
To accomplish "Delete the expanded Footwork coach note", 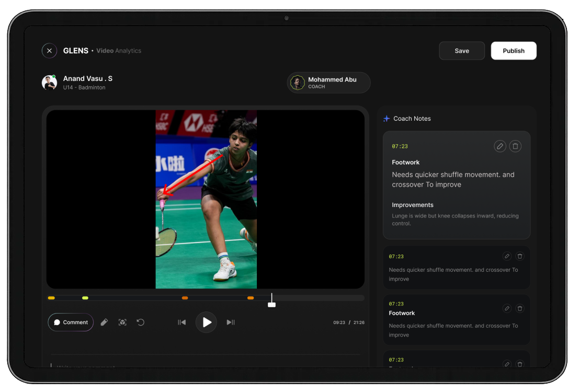I will [x=515, y=146].
